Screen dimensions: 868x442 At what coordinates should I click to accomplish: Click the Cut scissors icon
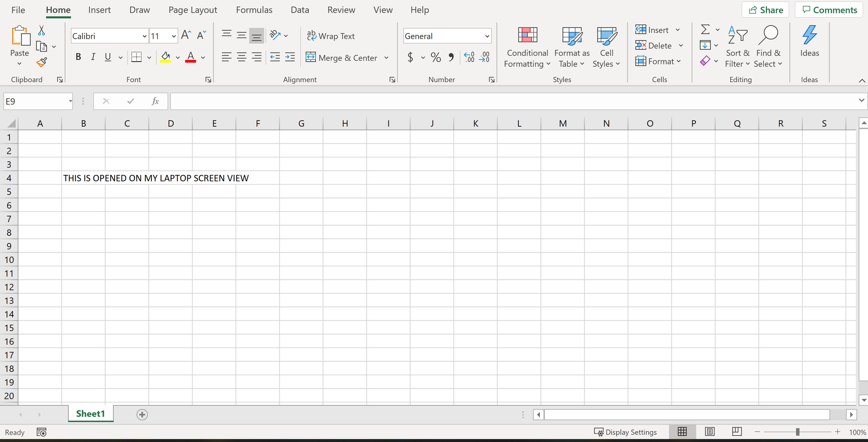(42, 30)
